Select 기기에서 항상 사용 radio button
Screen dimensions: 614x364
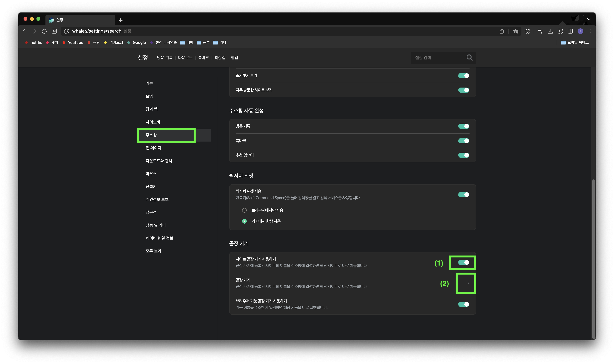(x=244, y=221)
